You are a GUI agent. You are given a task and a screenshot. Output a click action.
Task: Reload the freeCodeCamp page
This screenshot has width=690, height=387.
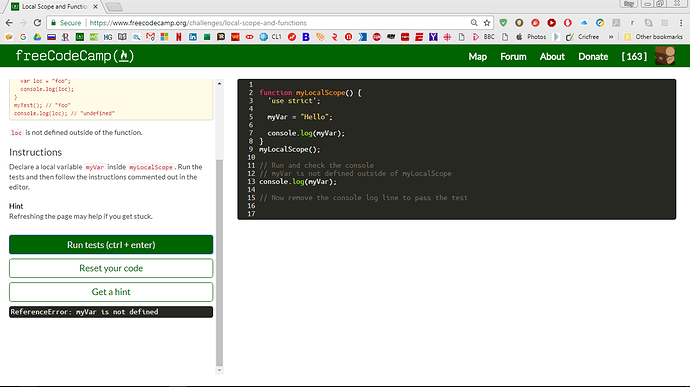click(37, 22)
